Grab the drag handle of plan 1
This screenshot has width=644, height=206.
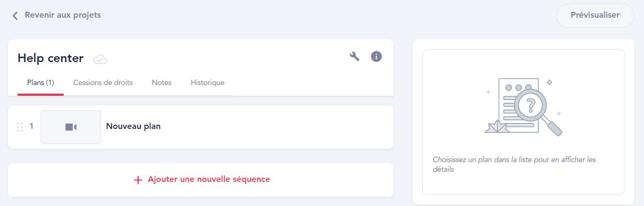point(20,127)
